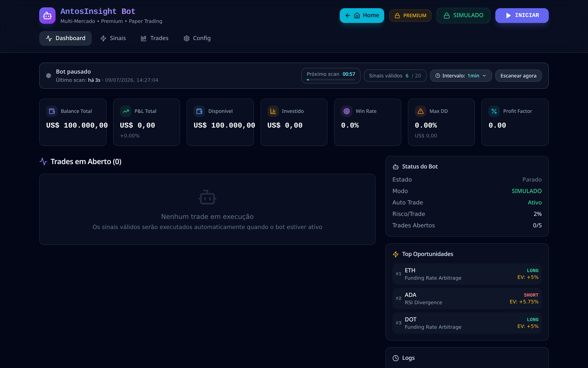Click the Próximo scan progress bar
Screen dimensions: 588x368
click(331, 80)
